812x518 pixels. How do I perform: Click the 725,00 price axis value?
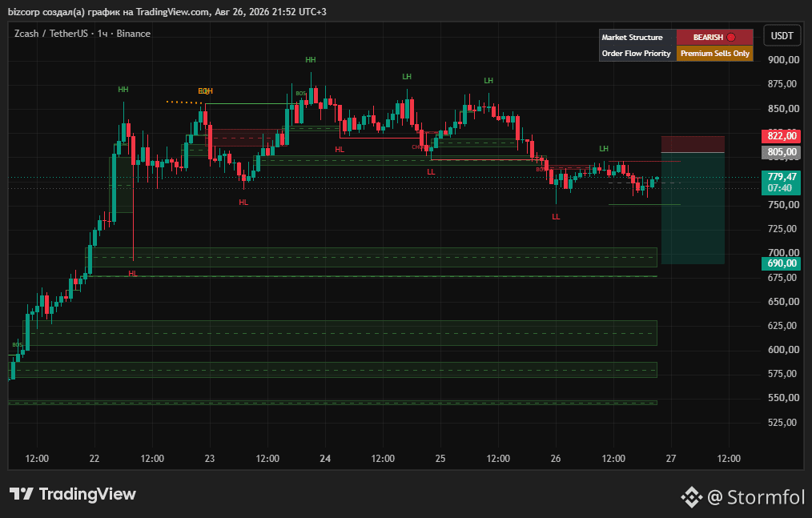click(x=783, y=228)
